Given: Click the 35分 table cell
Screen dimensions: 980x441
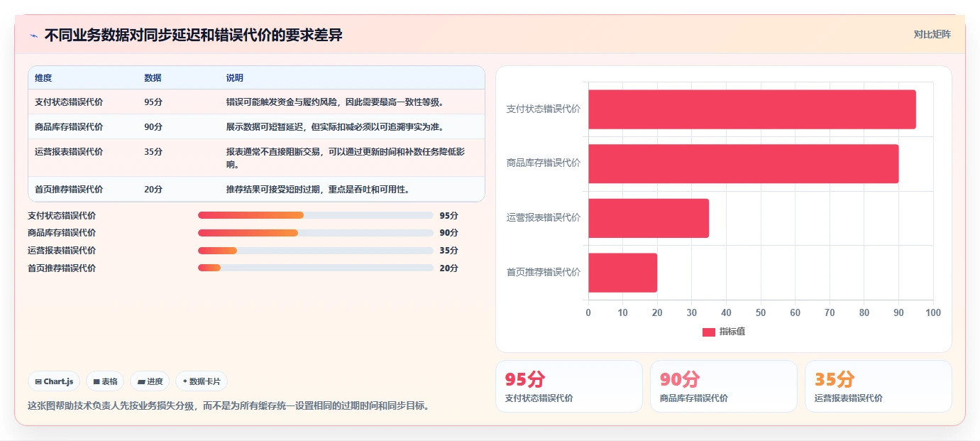Looking at the screenshot, I should click(x=153, y=152).
